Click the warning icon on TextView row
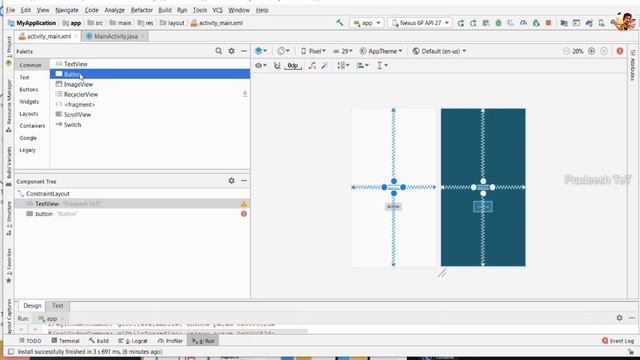The height and width of the screenshot is (360, 640). (244, 204)
